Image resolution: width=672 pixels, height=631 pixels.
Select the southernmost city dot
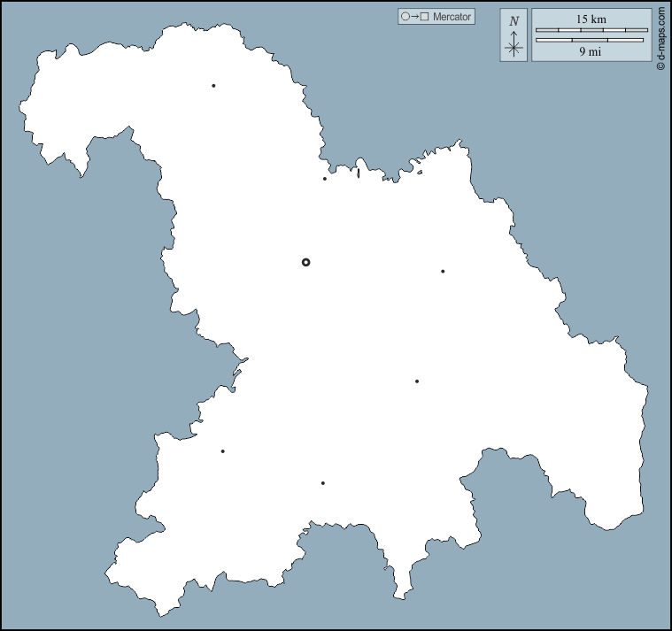[323, 483]
